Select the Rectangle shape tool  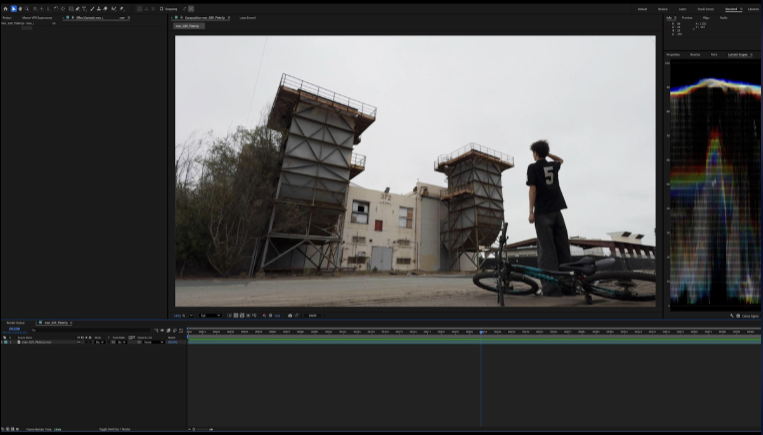71,9
